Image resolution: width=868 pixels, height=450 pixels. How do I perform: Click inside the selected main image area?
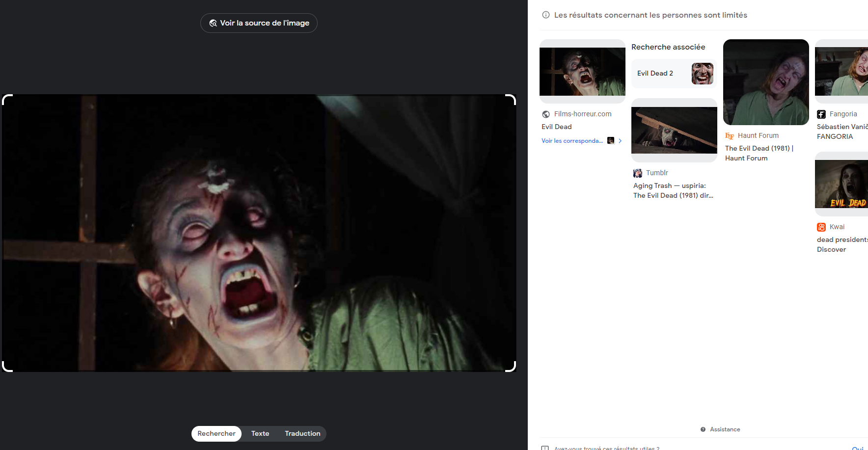pos(259,233)
